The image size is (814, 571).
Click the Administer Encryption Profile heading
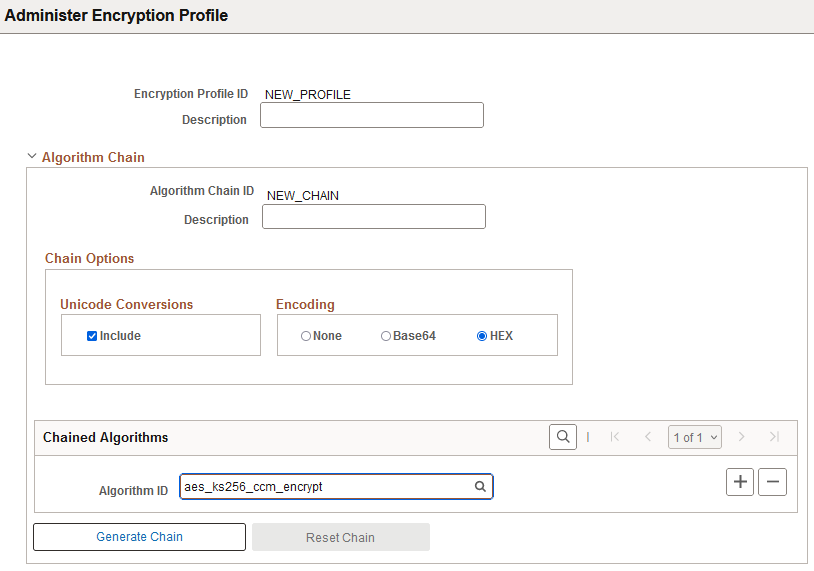click(116, 16)
